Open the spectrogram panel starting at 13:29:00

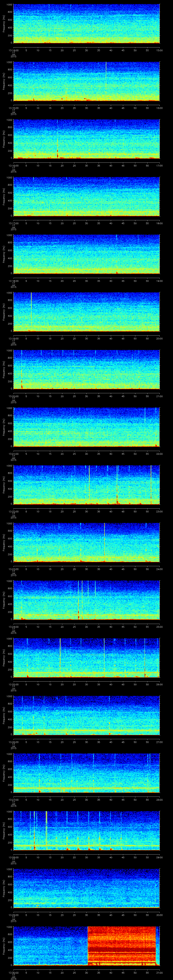coord(86,888)
